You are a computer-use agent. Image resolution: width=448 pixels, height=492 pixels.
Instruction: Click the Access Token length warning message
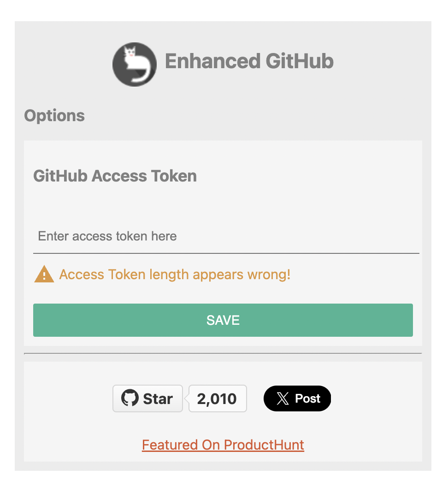tap(175, 275)
